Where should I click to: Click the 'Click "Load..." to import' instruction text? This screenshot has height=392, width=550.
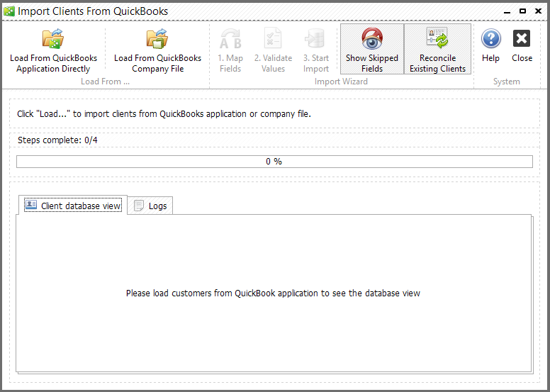click(164, 113)
